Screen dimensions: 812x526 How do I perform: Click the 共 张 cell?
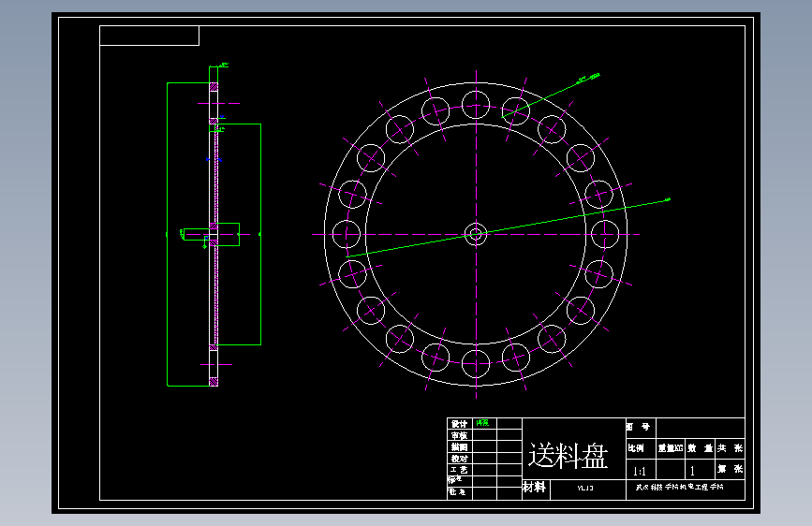pyautogui.click(x=731, y=448)
